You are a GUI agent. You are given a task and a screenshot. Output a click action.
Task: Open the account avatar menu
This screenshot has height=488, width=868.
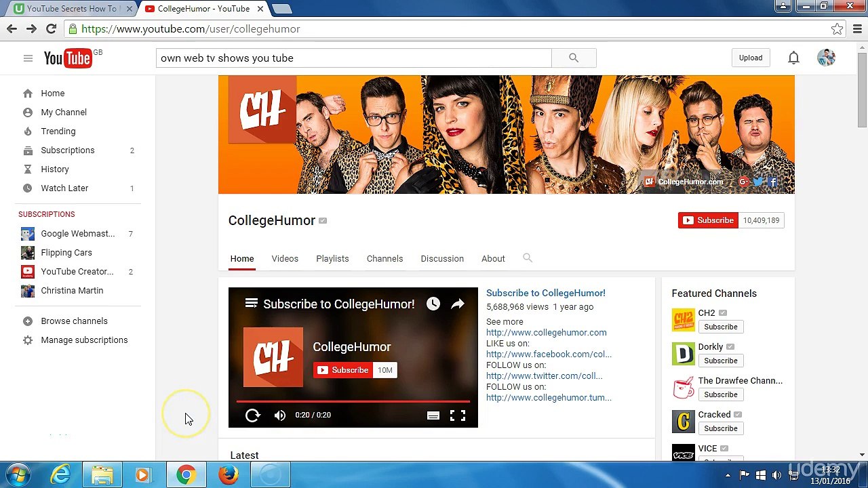tap(826, 58)
